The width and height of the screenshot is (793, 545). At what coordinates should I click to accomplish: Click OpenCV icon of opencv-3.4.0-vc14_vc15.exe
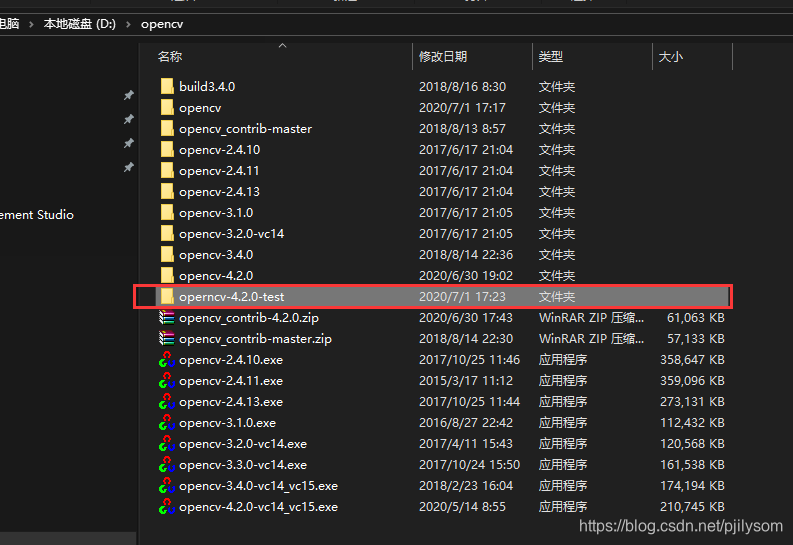click(x=166, y=485)
